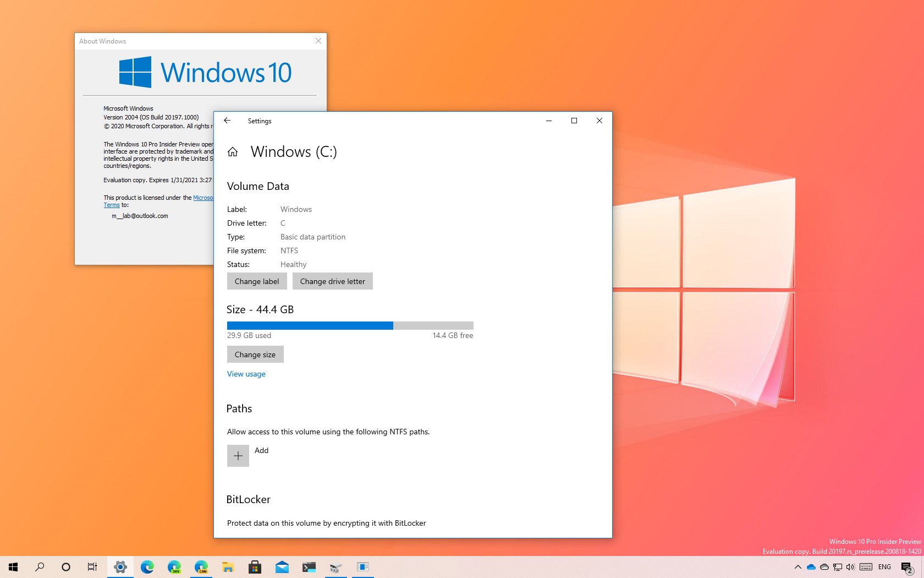Screen dimensions: 924x578
Task: Open the Start menu
Action: click(x=13, y=567)
